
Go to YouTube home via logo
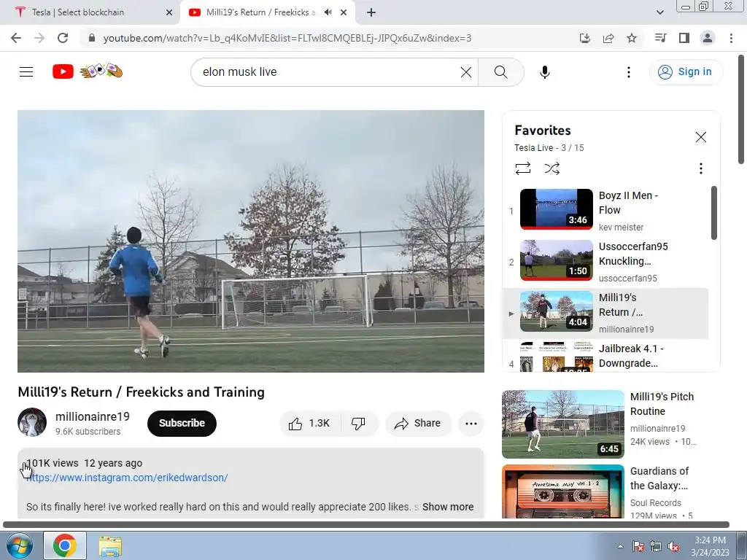pos(63,72)
